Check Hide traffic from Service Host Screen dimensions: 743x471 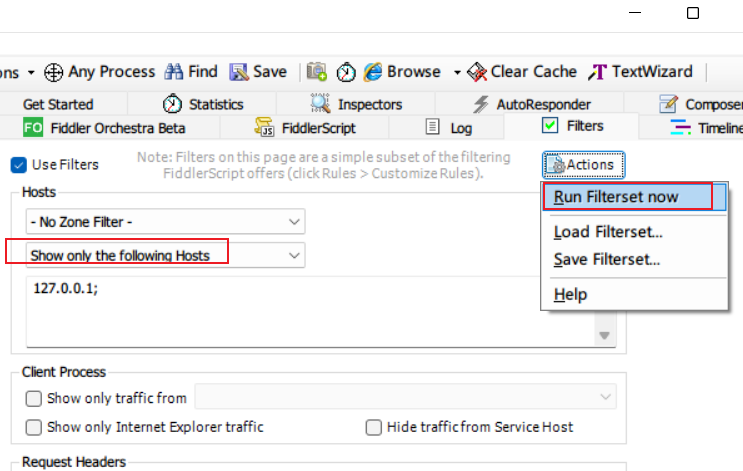[373, 427]
